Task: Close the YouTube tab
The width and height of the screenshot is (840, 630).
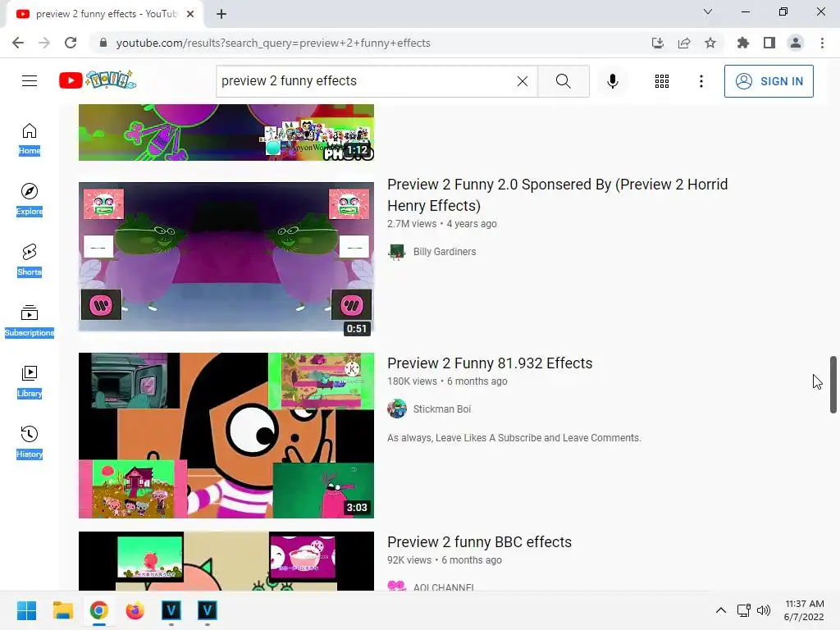Action: [x=190, y=14]
